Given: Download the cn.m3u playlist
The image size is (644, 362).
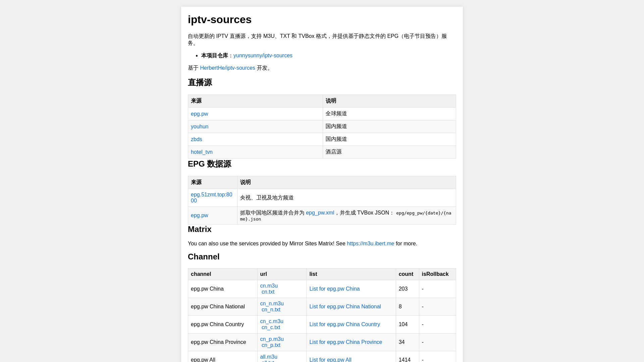Looking at the screenshot, I should 269,286.
